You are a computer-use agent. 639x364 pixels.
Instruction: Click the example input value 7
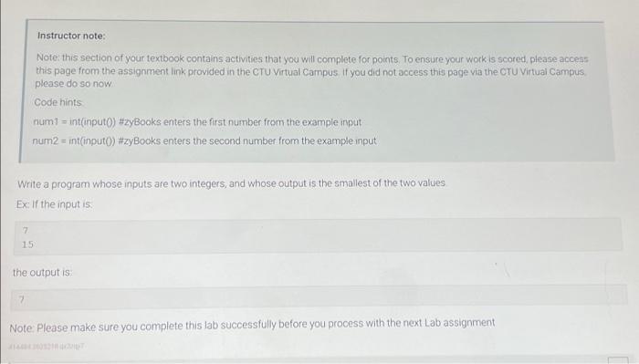pos(26,231)
